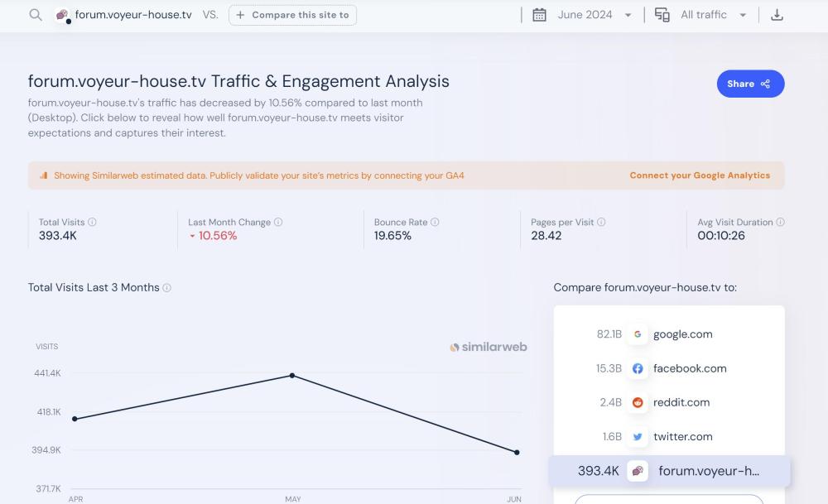This screenshot has width=828, height=504.
Task: Select google.com in the compare list
Action: (682, 334)
